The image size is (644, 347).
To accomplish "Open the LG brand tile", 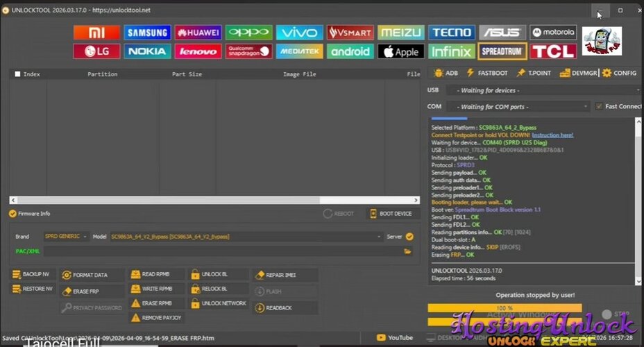I will click(x=96, y=51).
